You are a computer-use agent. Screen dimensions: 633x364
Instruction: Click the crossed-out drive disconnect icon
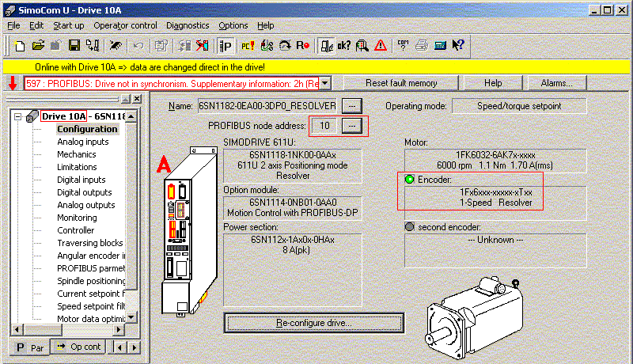pyautogui.click(x=203, y=46)
